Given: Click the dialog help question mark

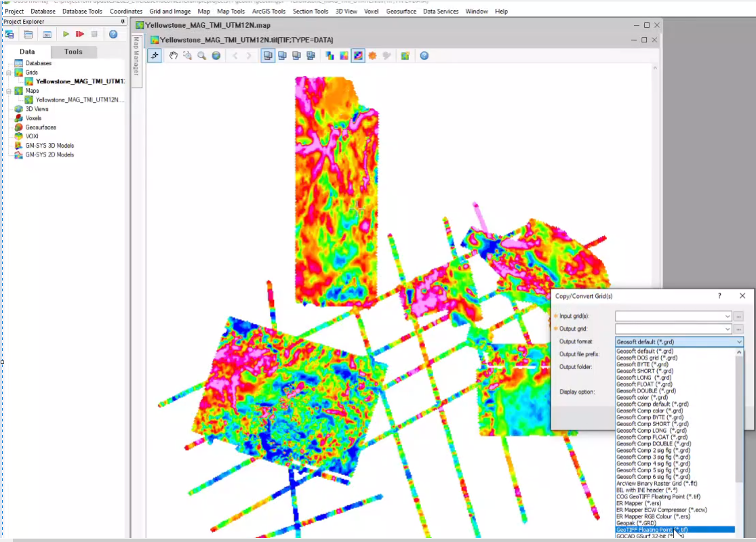Looking at the screenshot, I should (x=719, y=296).
